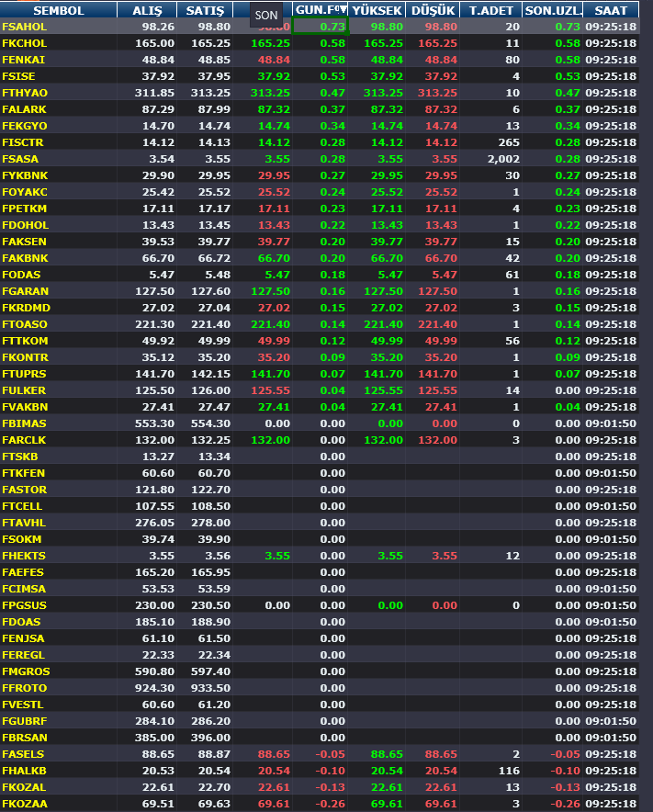
Task: Sort by the SATIŞ column header
Action: coord(205,10)
